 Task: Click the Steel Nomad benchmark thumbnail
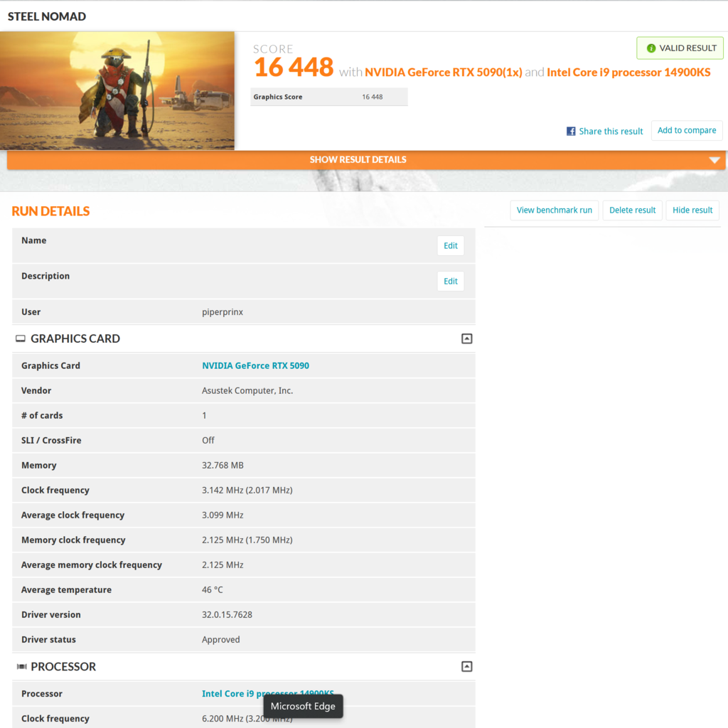tap(117, 90)
